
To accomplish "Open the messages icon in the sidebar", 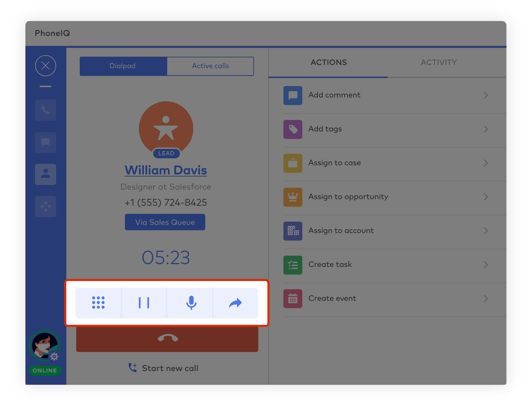I will pyautogui.click(x=46, y=143).
